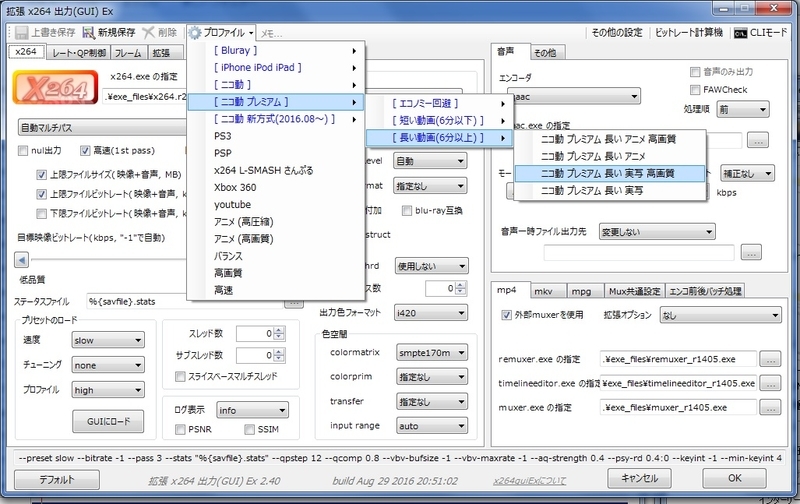800x504 pixels.
Task: Open the colormatrix dropdown smpte170m
Action: 432,352
